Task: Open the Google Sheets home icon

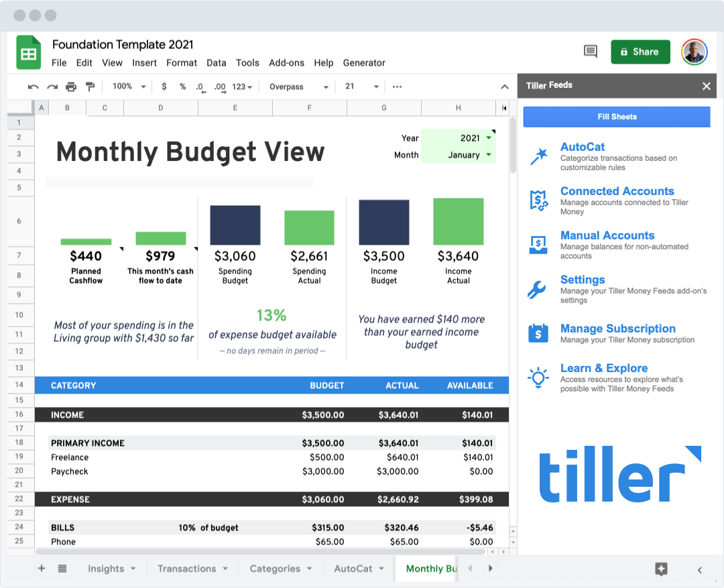Action: pyautogui.click(x=29, y=53)
